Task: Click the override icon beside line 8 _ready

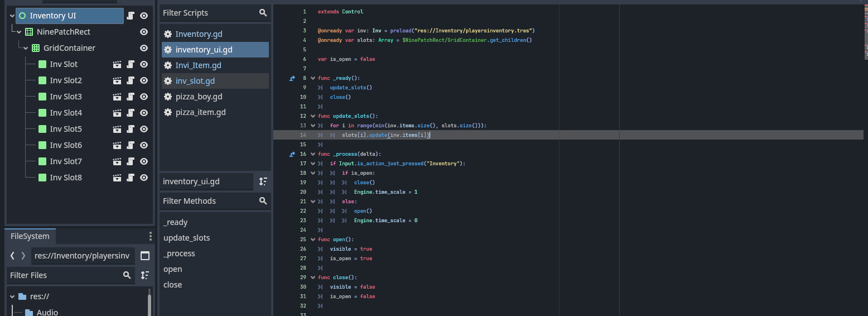Action: coord(292,78)
